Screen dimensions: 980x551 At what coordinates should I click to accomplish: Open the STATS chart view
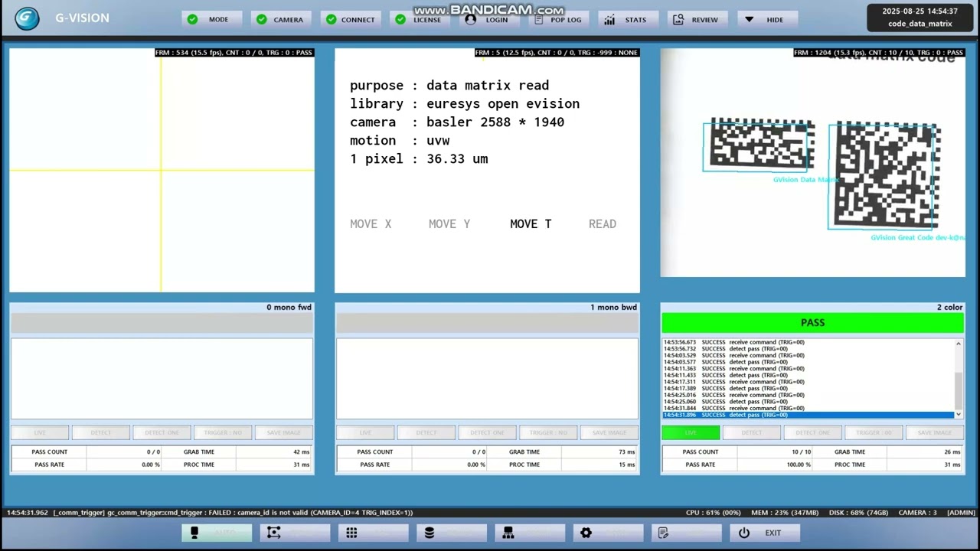coord(629,19)
